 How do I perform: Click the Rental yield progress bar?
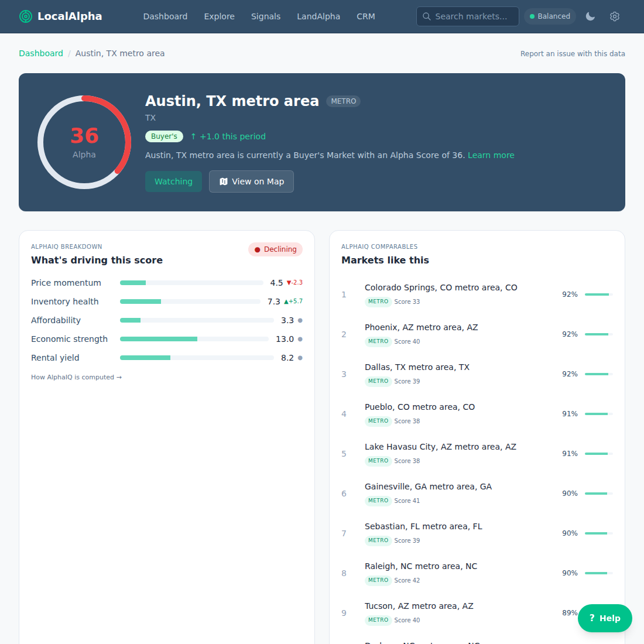(197, 358)
